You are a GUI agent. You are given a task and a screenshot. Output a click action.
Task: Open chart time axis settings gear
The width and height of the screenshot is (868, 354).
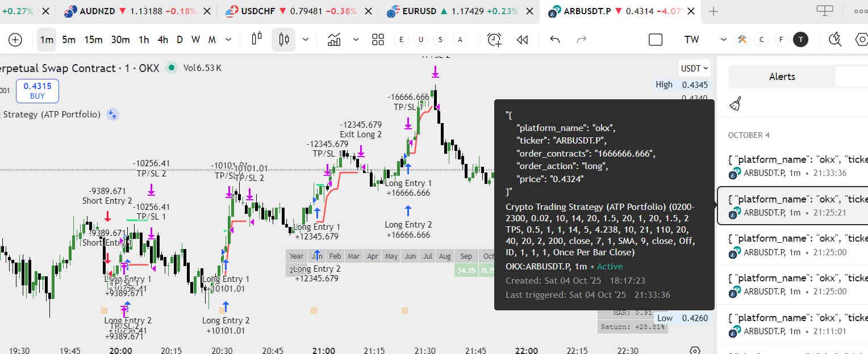click(x=694, y=350)
